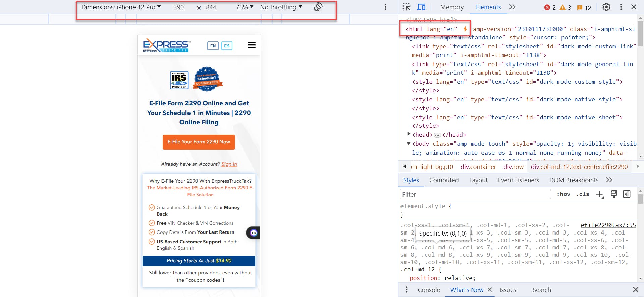
Task: Collapse the body element node
Action: (409, 143)
